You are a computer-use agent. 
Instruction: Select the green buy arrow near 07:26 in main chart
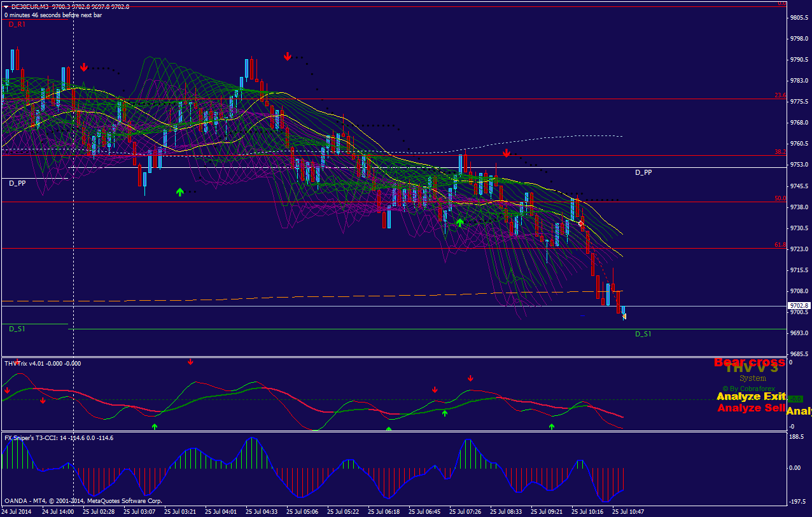tap(459, 223)
